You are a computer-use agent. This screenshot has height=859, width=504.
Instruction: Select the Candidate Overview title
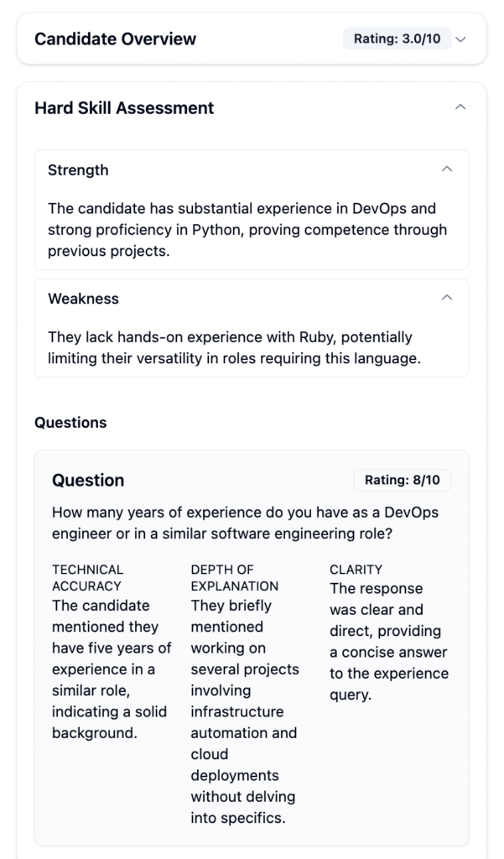coord(115,39)
